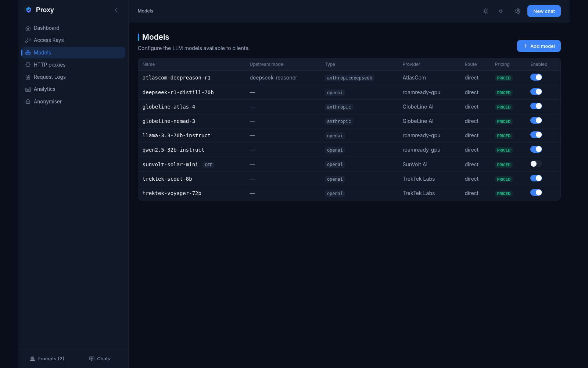Click the Request Logs document icon
The height and width of the screenshot is (368, 588).
[x=28, y=77]
